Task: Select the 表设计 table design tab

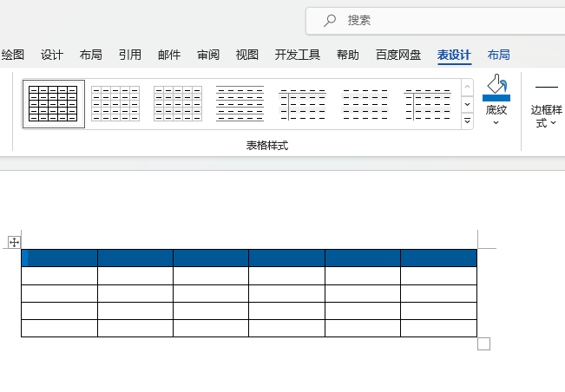Action: click(454, 56)
